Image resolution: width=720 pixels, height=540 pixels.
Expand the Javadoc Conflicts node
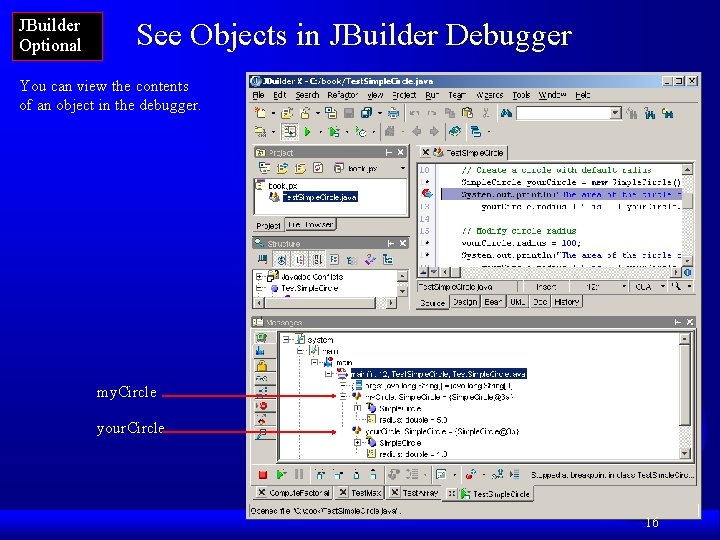click(x=259, y=277)
